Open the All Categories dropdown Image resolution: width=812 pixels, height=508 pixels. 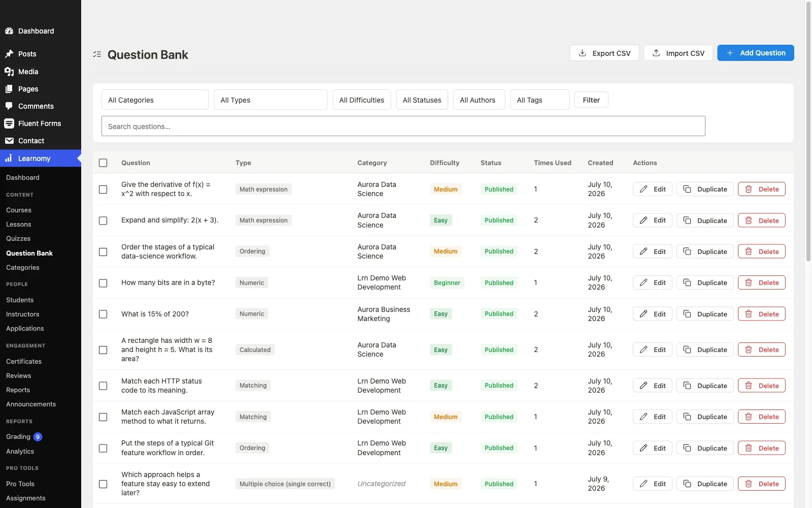tap(155, 100)
